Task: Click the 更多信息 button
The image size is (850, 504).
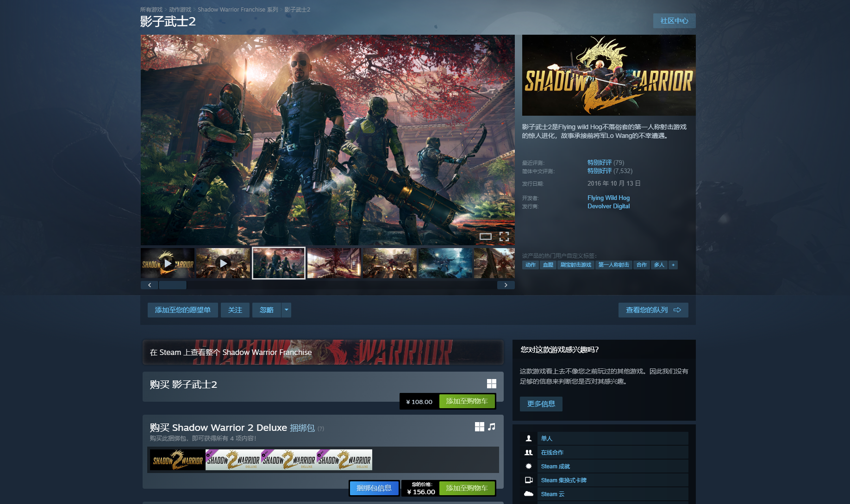Action: [541, 404]
